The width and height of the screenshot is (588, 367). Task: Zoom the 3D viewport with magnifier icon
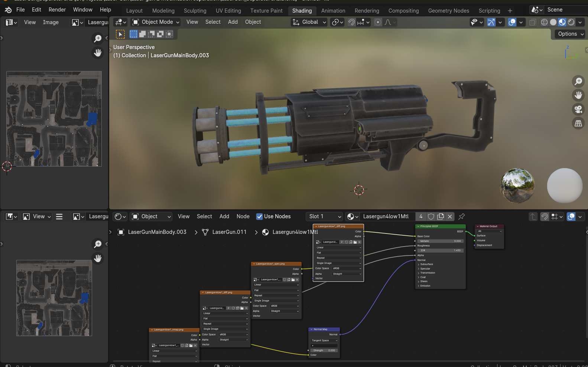[578, 81]
